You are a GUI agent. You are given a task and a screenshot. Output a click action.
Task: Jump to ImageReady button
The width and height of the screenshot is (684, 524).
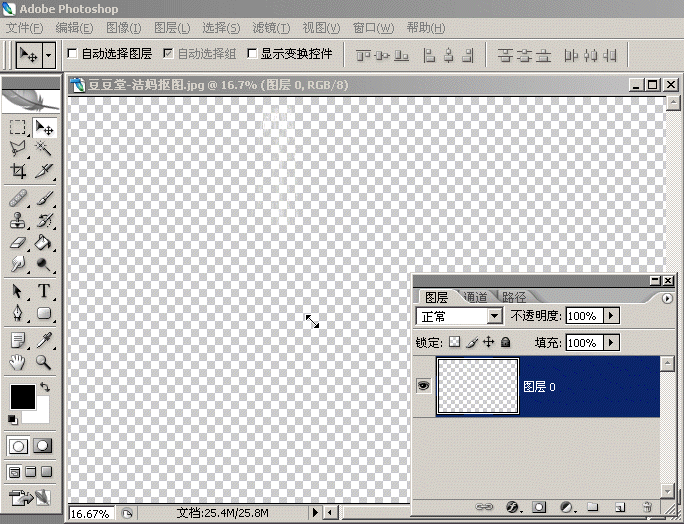[30, 498]
